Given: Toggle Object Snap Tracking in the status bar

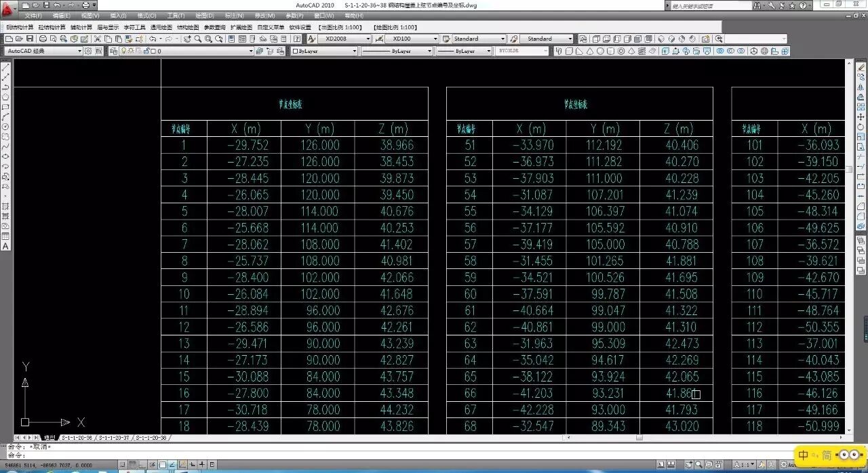Looking at the screenshot, I should click(172, 465).
